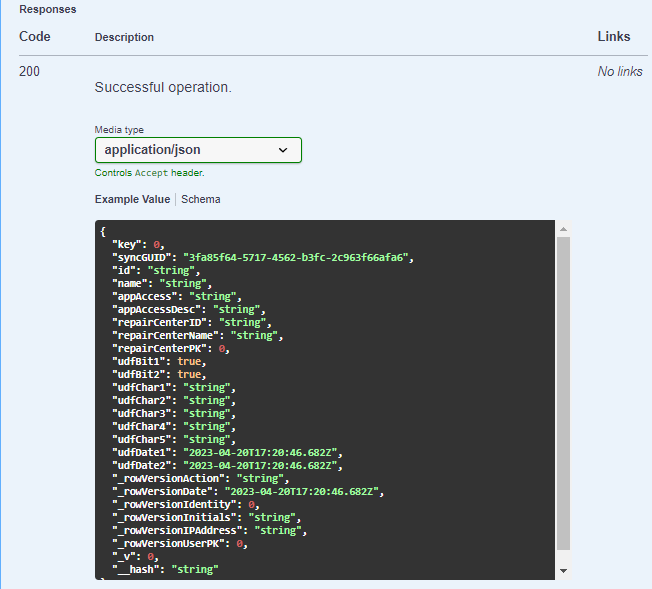This screenshot has width=652, height=589.
Task: Click the 200 response code
Action: point(30,72)
